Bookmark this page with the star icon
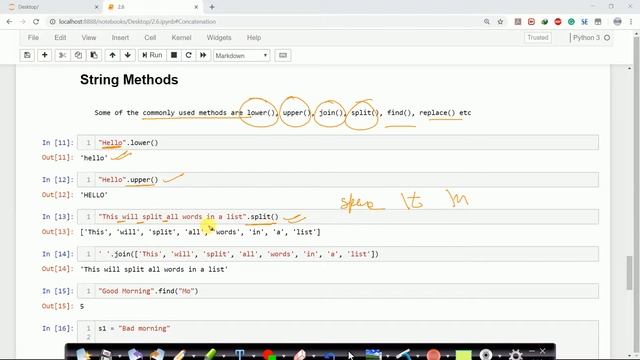Screen dimensions: 640x360 [x=500, y=22]
